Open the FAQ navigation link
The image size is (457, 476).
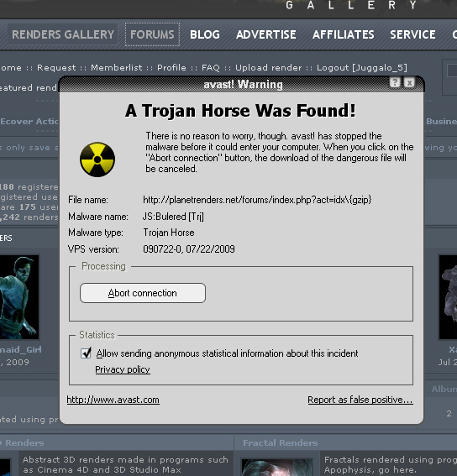tap(211, 67)
